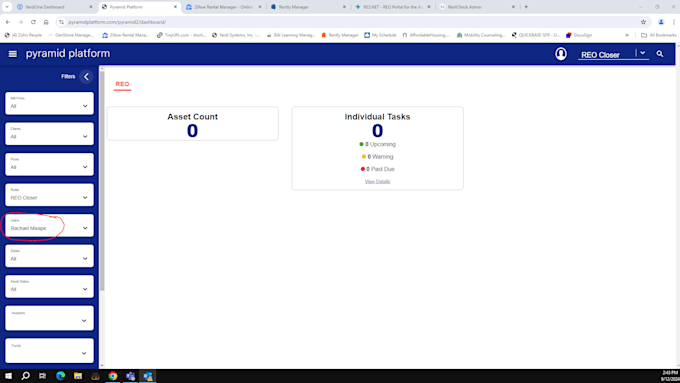
Task: Open Windows taskbar search
Action: 26,376
